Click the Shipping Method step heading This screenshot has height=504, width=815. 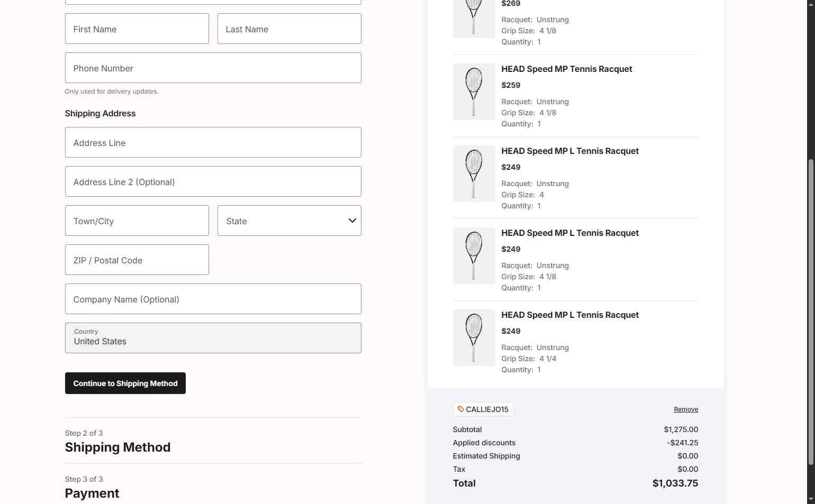click(117, 447)
